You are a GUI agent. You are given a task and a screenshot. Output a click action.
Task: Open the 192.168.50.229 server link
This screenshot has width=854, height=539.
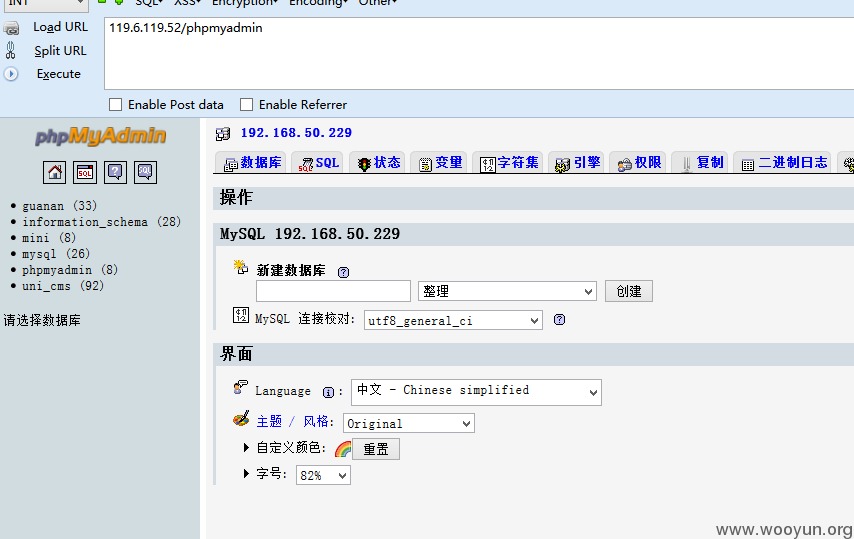(x=296, y=133)
